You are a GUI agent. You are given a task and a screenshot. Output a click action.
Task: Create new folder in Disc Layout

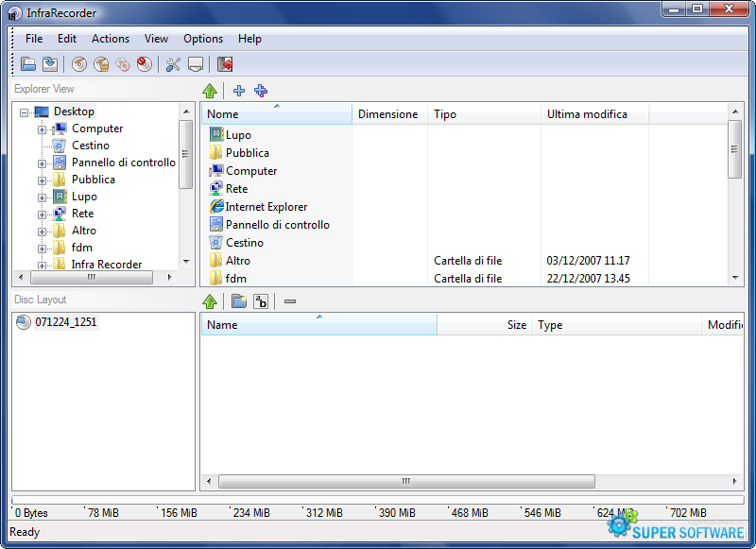tap(239, 301)
